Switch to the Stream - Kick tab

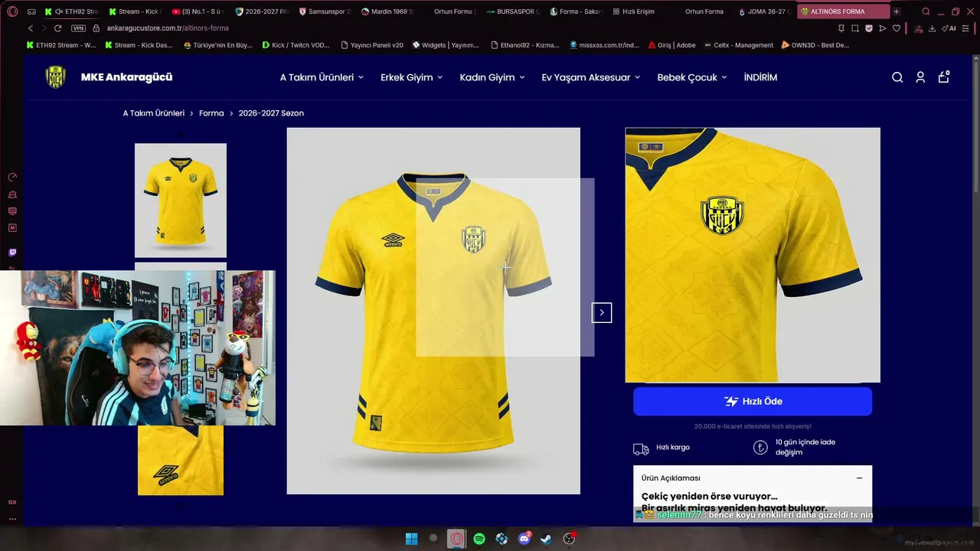[x=135, y=11]
